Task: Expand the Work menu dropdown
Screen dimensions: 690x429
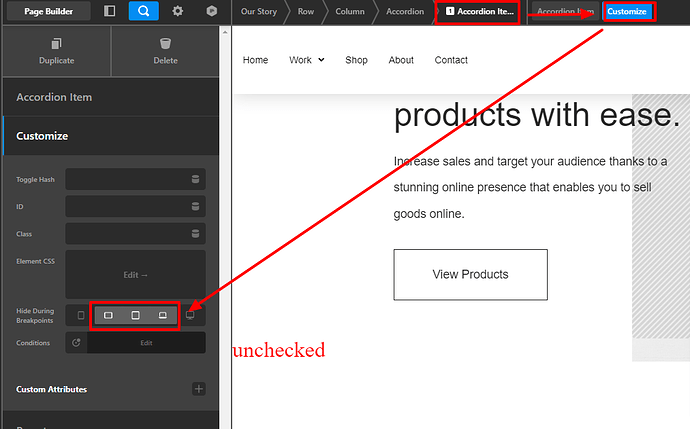Action: coord(306,60)
